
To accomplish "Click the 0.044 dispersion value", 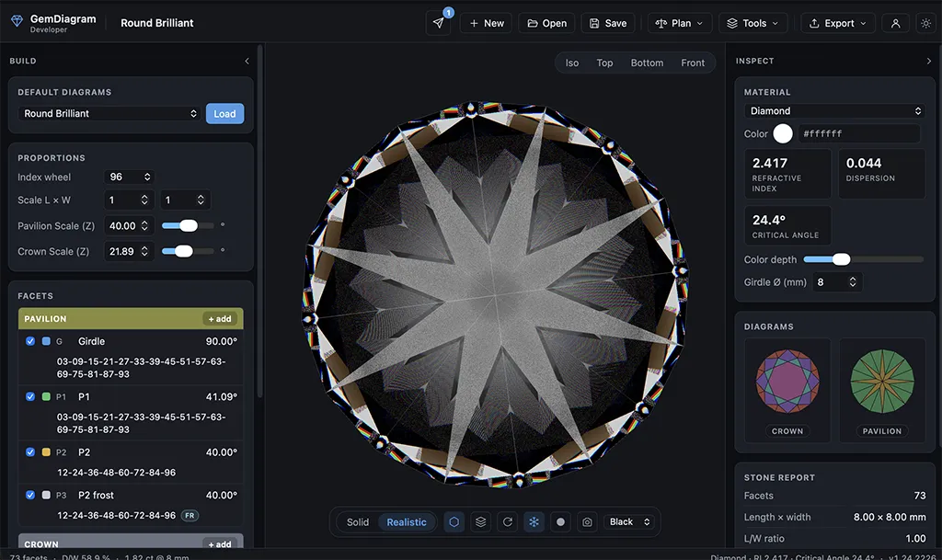I will click(x=863, y=164).
